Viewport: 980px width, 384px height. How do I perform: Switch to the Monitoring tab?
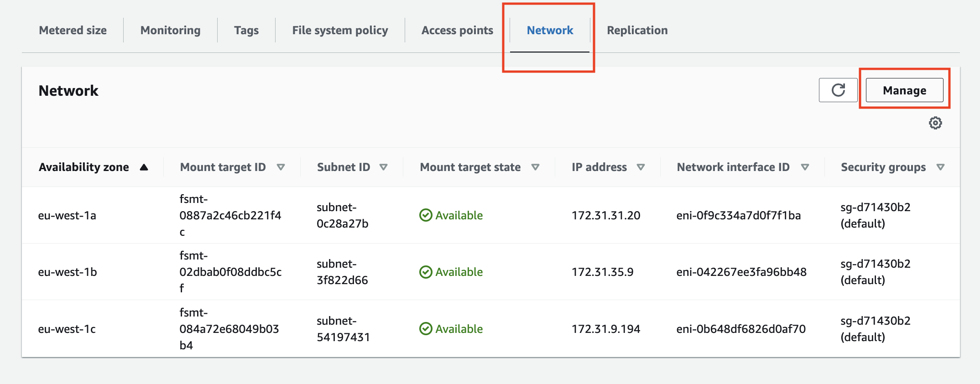170,31
